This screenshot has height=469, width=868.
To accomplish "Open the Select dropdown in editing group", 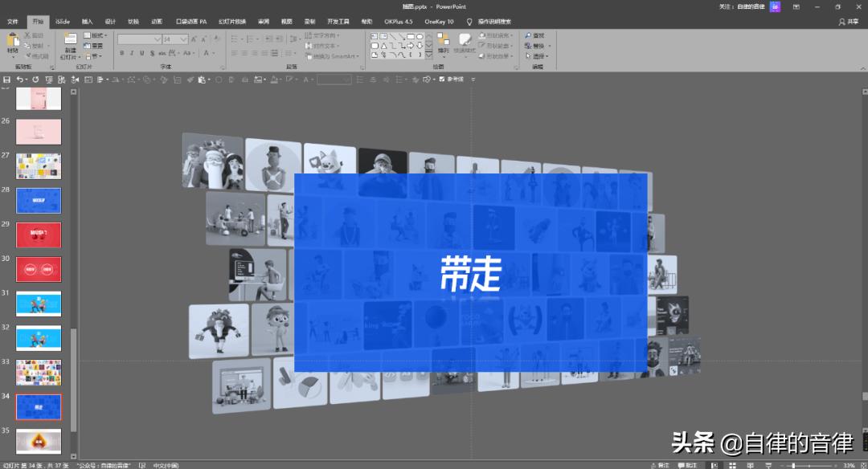I will 537,56.
